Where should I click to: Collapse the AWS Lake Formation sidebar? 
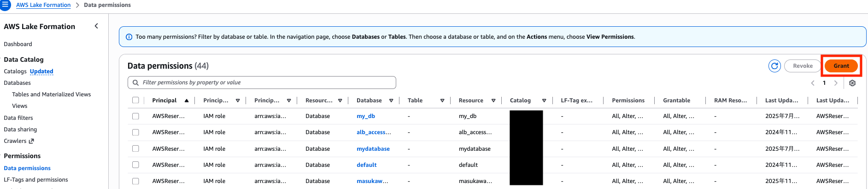96,26
